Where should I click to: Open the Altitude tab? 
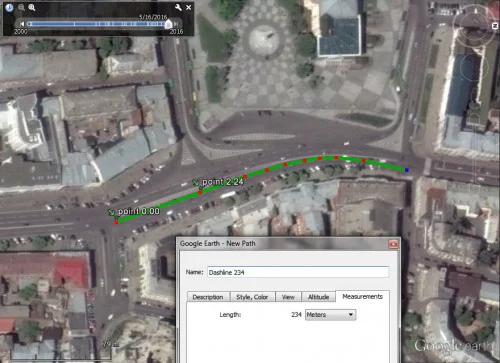point(318,297)
